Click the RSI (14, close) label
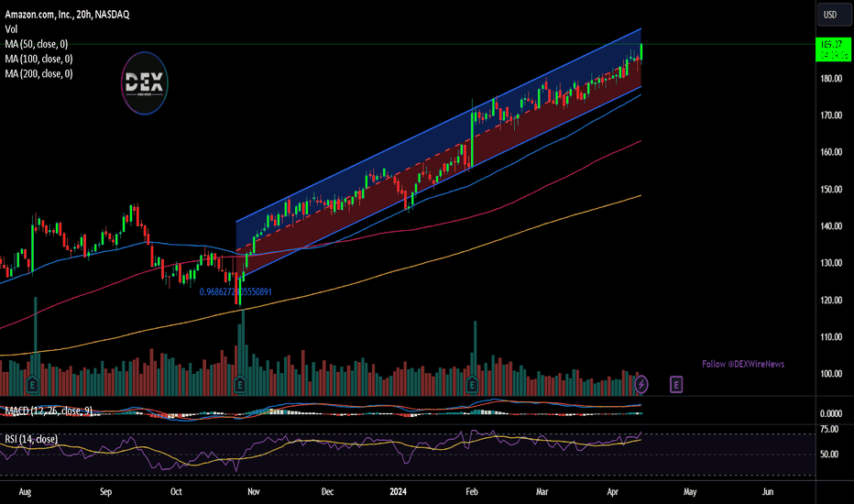 coord(31,439)
